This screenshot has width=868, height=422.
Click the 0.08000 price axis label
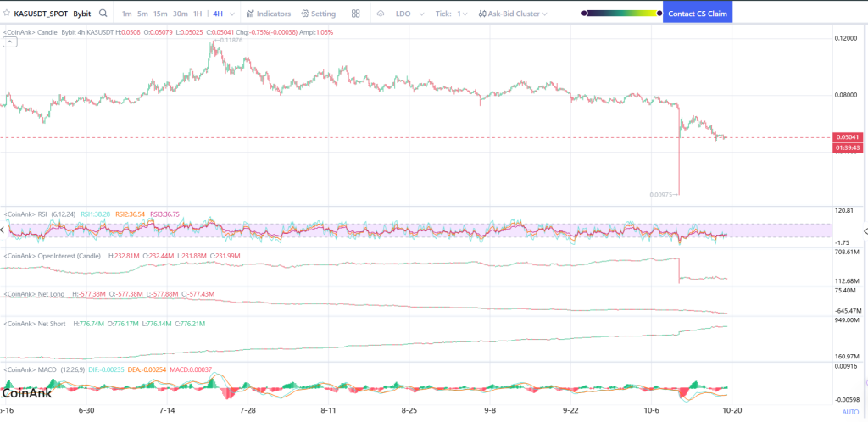point(847,95)
